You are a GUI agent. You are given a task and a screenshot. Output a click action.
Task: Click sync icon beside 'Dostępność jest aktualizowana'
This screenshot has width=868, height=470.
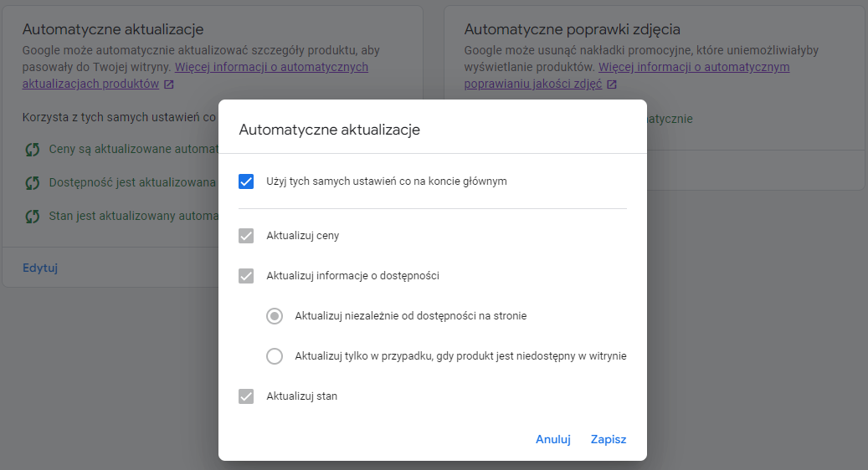pos(33,183)
